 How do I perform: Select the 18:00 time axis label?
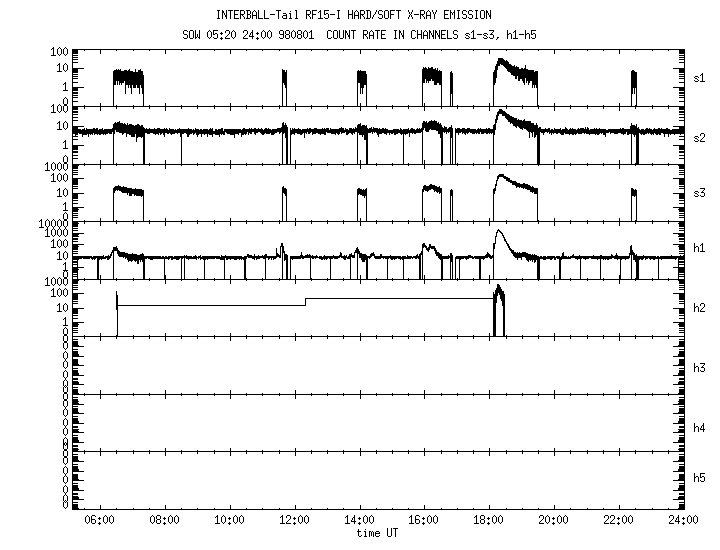489,520
